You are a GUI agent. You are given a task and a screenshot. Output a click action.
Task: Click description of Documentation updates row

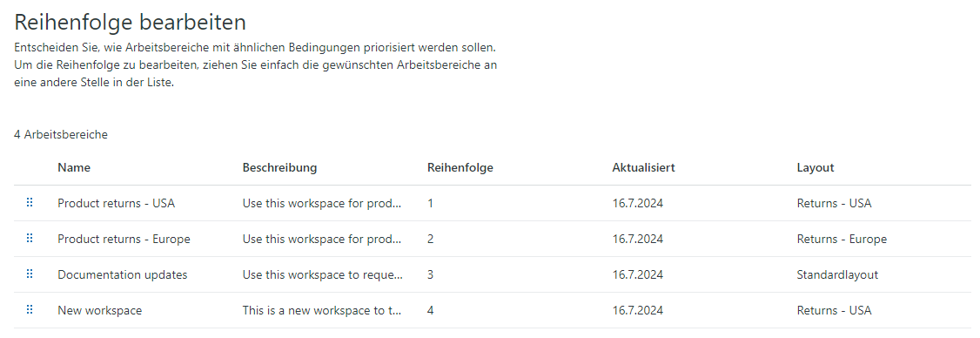pos(323,274)
